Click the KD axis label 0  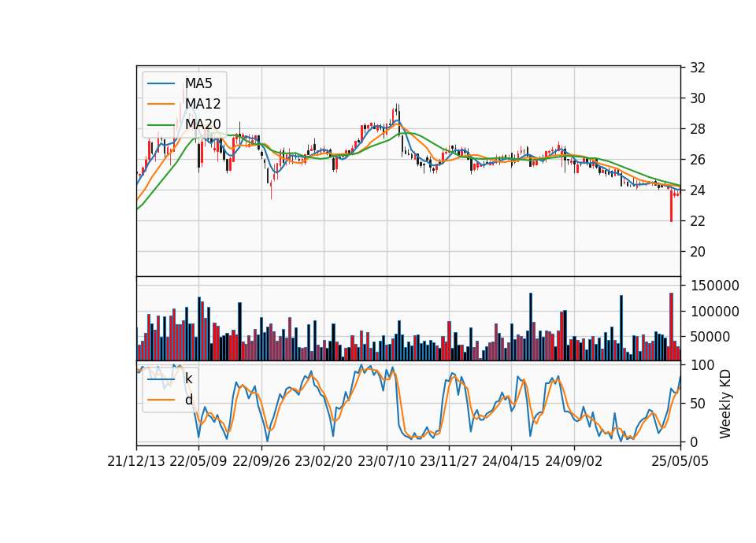[x=694, y=441]
